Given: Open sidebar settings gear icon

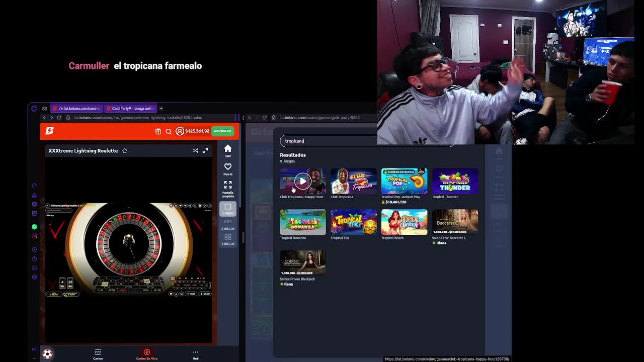Looking at the screenshot, I should [34, 277].
